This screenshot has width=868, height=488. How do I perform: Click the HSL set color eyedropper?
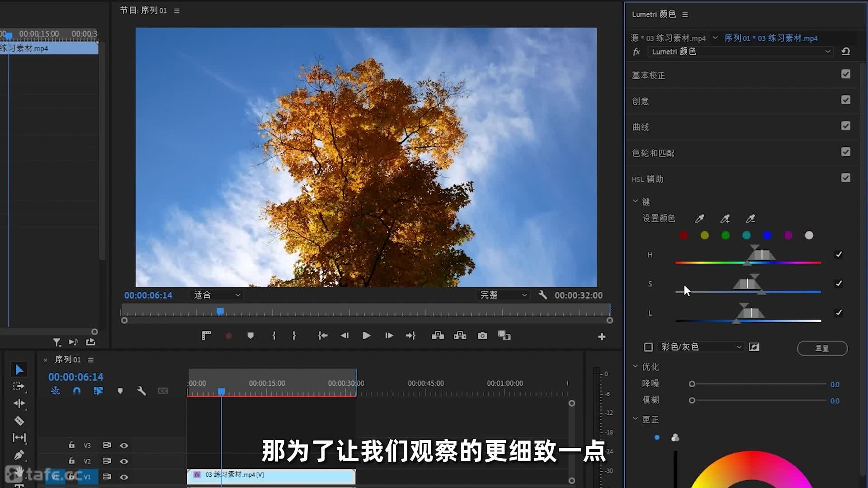[699, 219]
